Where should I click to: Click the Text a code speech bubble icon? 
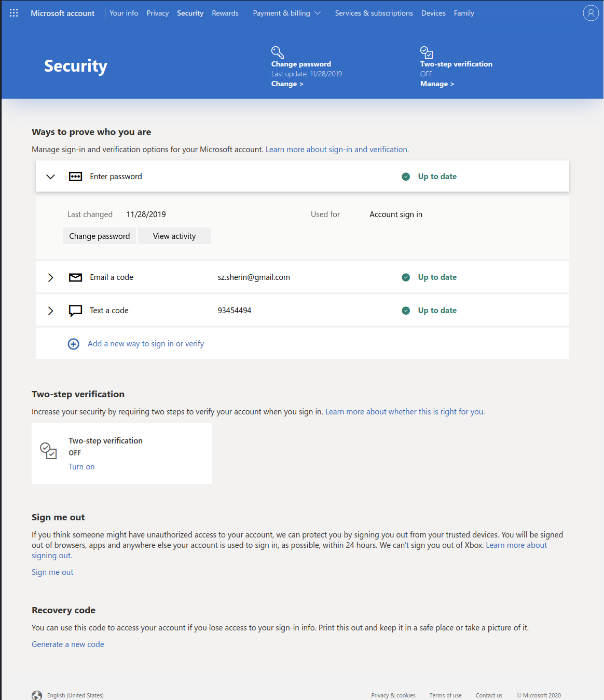76,311
